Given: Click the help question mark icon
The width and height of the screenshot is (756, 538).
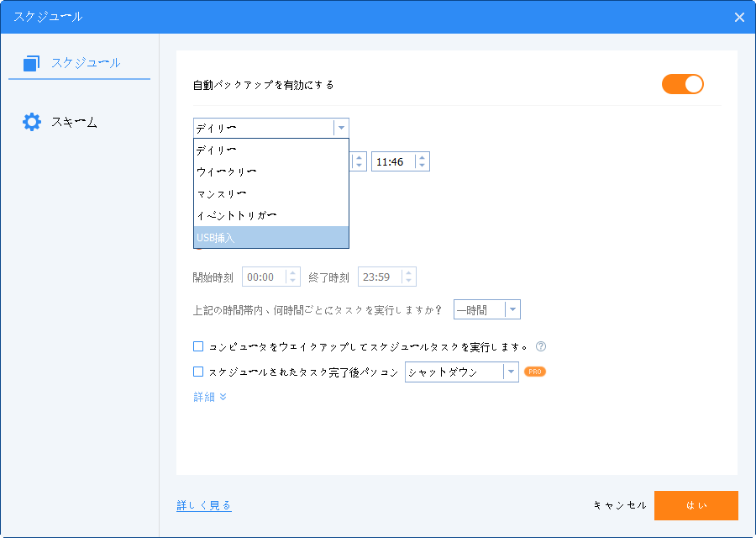Looking at the screenshot, I should 541,346.
